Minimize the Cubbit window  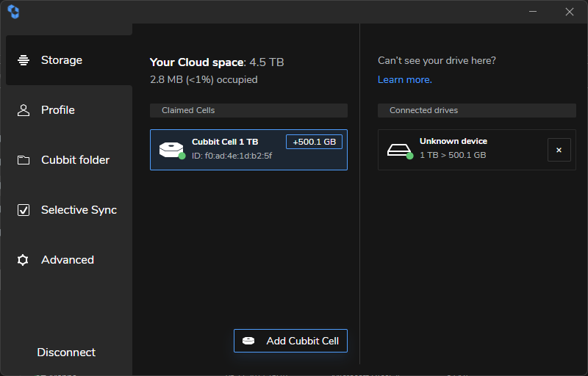coord(532,12)
